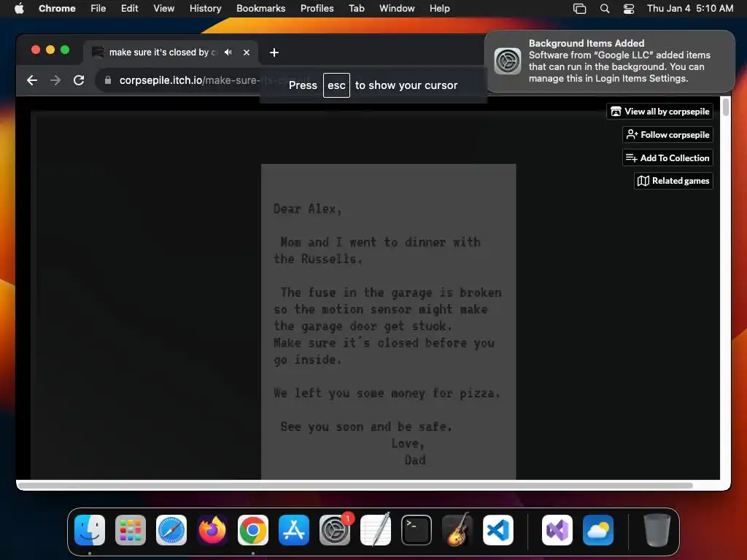Mute the tab's audio speaker icon
The height and width of the screenshot is (560, 747).
[x=228, y=52]
